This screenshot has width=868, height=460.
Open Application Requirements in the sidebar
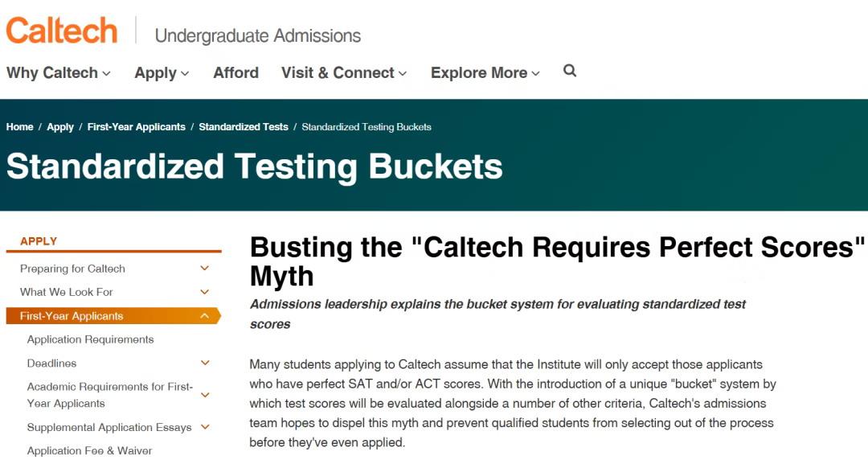(x=90, y=339)
